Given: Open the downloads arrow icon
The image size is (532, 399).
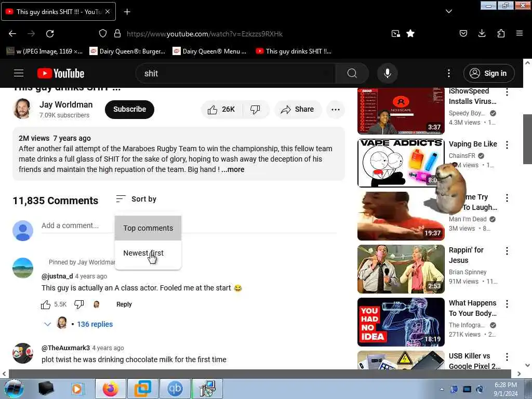Looking at the screenshot, I should [482, 33].
